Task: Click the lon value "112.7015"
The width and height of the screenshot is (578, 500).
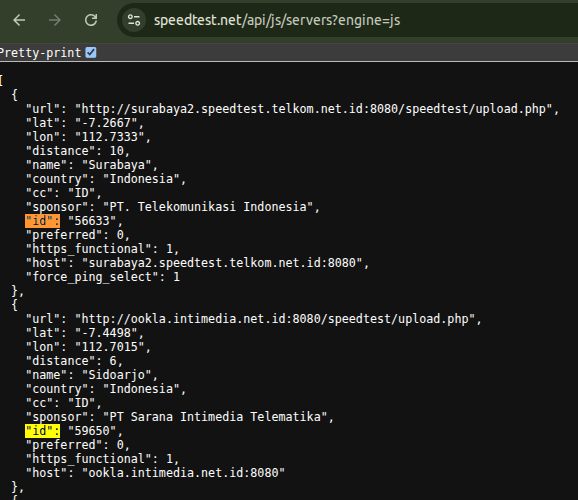Action: point(110,347)
